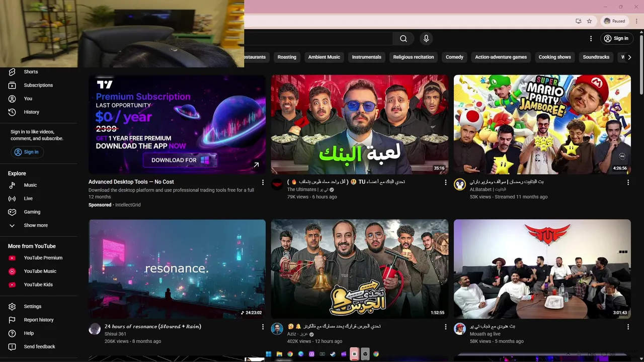Open Mouath ag live video thumbnail
This screenshot has width=644, height=362.
click(x=542, y=269)
